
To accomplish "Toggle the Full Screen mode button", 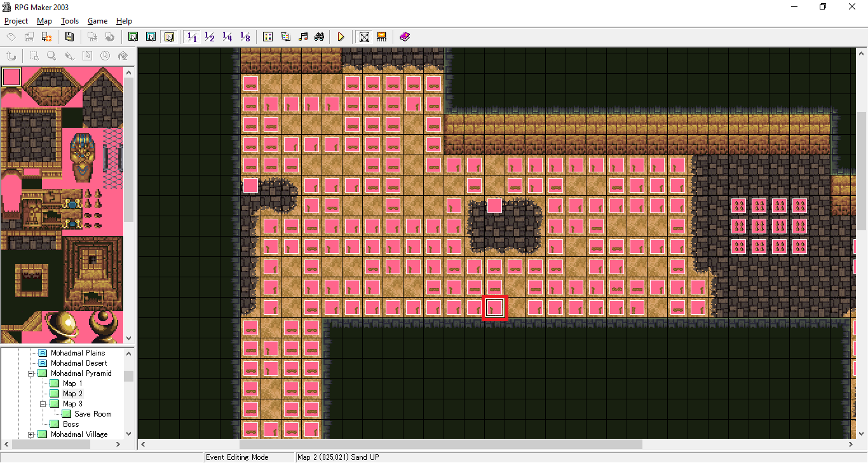I will click(x=364, y=37).
